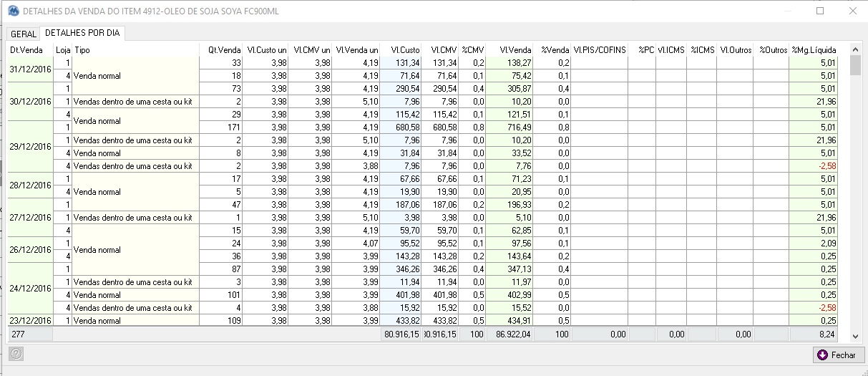Image resolution: width=868 pixels, height=376 pixels.
Task: Click the scrollbar up arrow
Action: (x=855, y=49)
